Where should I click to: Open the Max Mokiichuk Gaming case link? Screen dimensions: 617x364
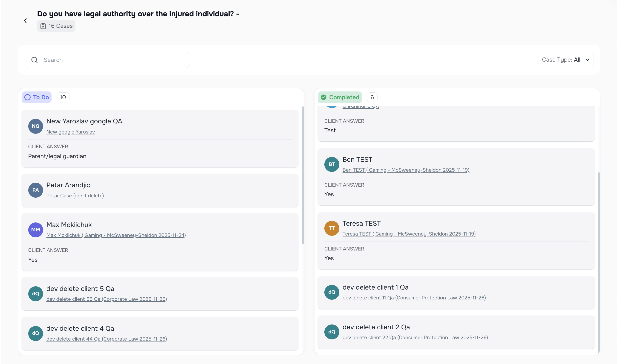(116, 235)
